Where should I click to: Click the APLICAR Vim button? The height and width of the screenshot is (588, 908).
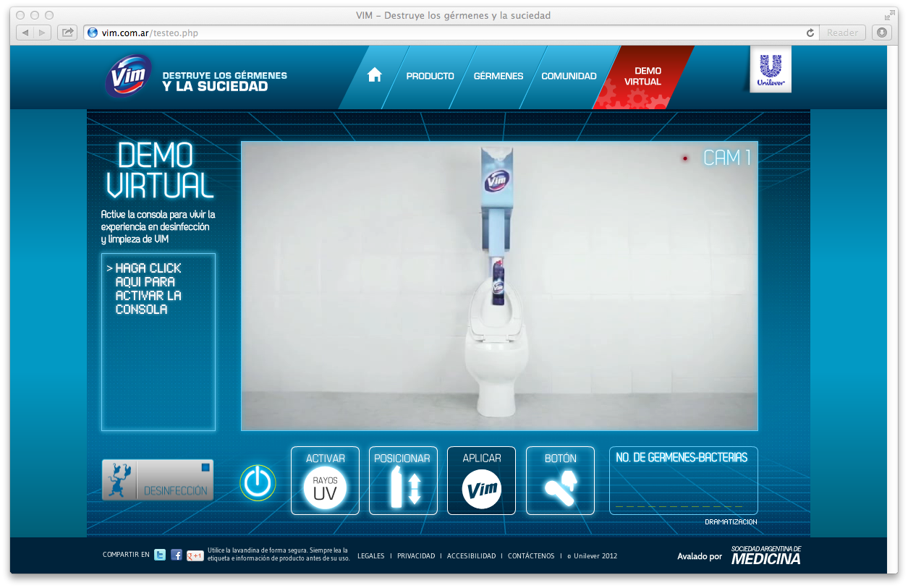click(481, 480)
